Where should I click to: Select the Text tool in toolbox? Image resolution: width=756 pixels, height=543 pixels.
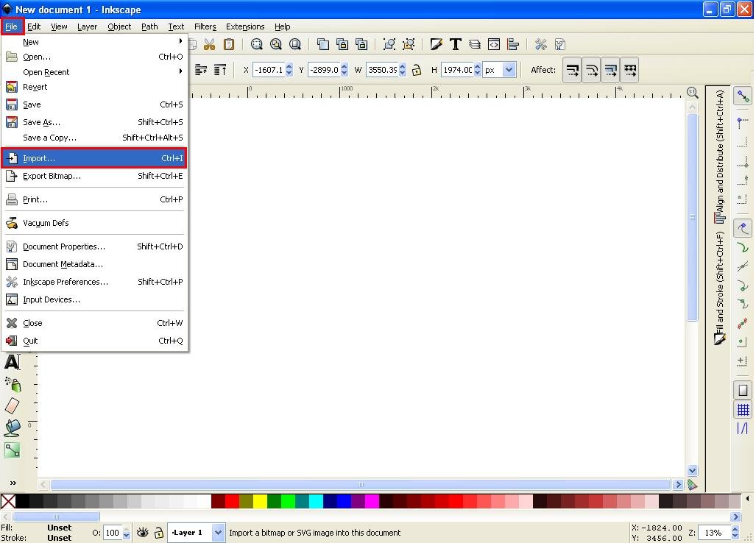pos(12,362)
